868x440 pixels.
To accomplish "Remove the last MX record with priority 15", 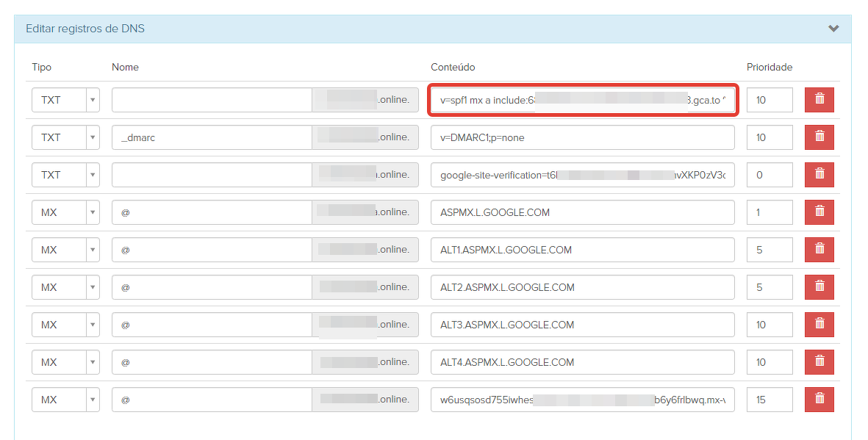I will point(819,400).
